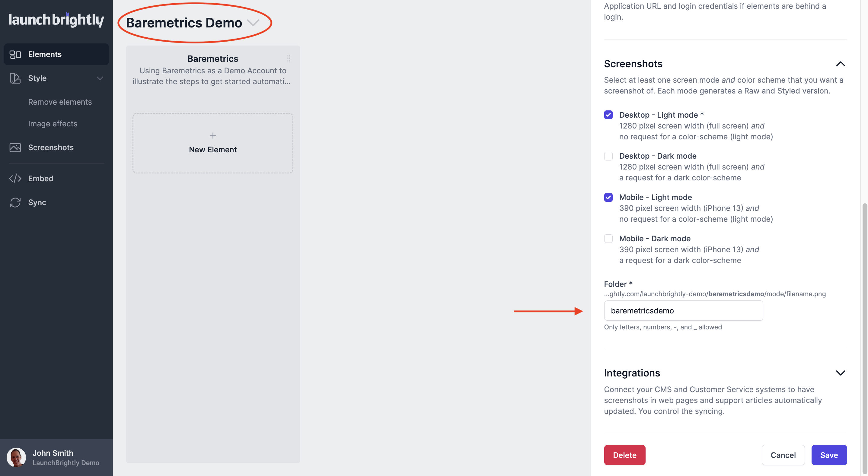Click the plus icon above New Element
The image size is (868, 476).
coord(212,136)
